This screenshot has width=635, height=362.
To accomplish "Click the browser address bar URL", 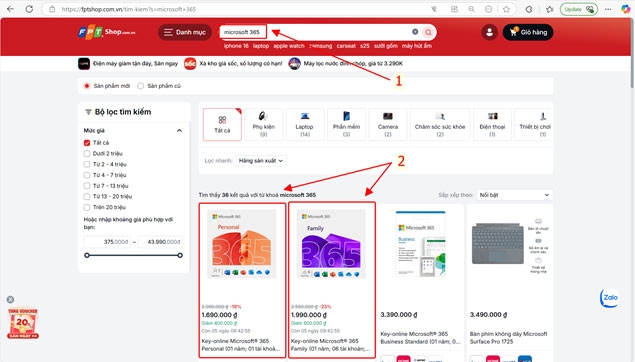I will coord(129,9).
